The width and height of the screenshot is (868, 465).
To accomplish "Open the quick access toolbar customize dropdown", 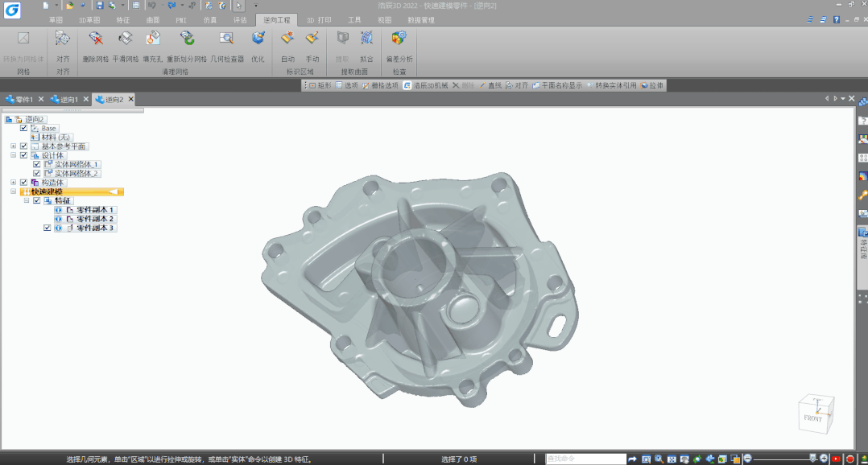I will [x=256, y=6].
